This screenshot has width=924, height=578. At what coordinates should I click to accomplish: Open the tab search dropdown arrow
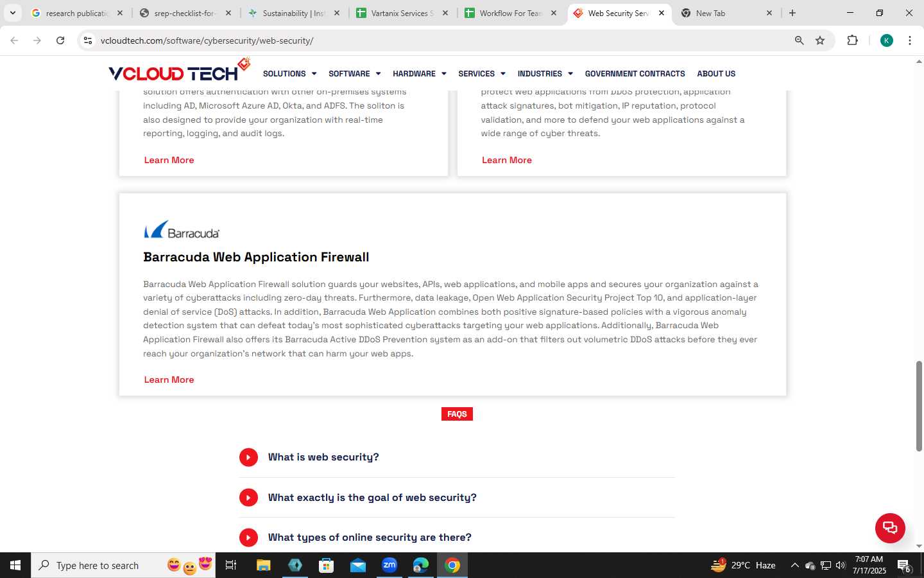[12, 13]
